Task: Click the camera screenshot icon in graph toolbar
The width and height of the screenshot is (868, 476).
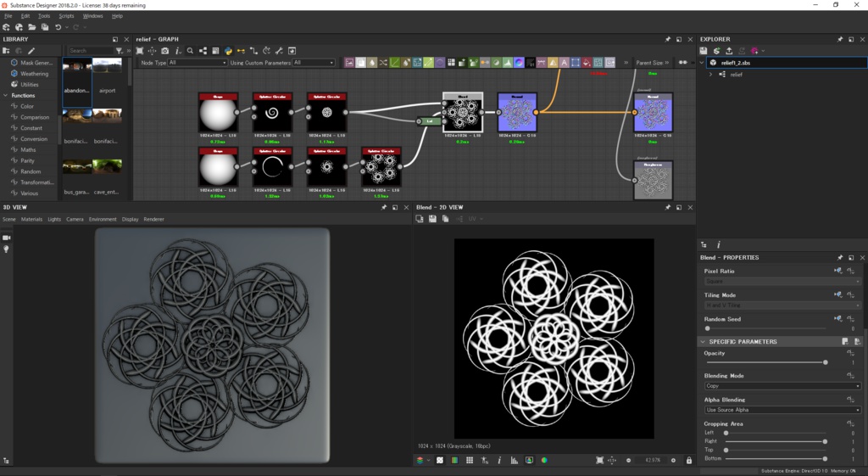Action: (165, 50)
